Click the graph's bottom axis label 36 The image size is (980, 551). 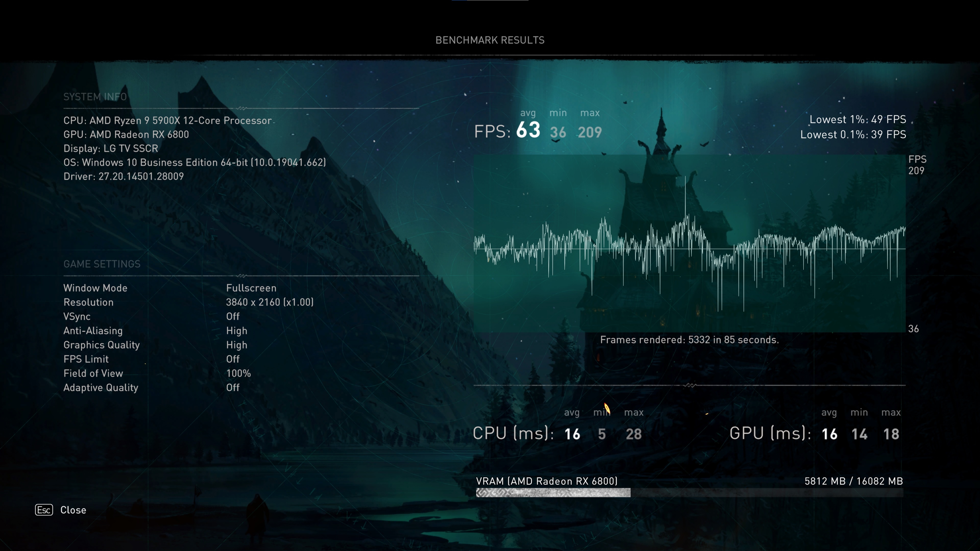click(913, 329)
